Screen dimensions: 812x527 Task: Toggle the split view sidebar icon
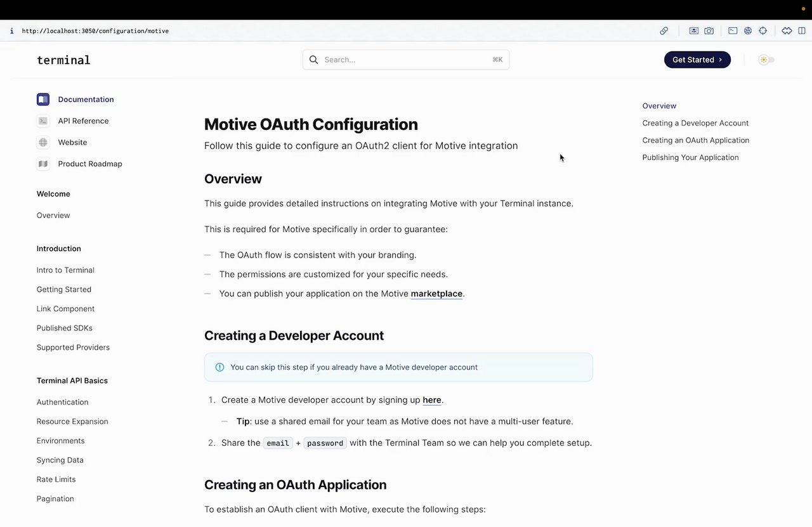point(802,30)
